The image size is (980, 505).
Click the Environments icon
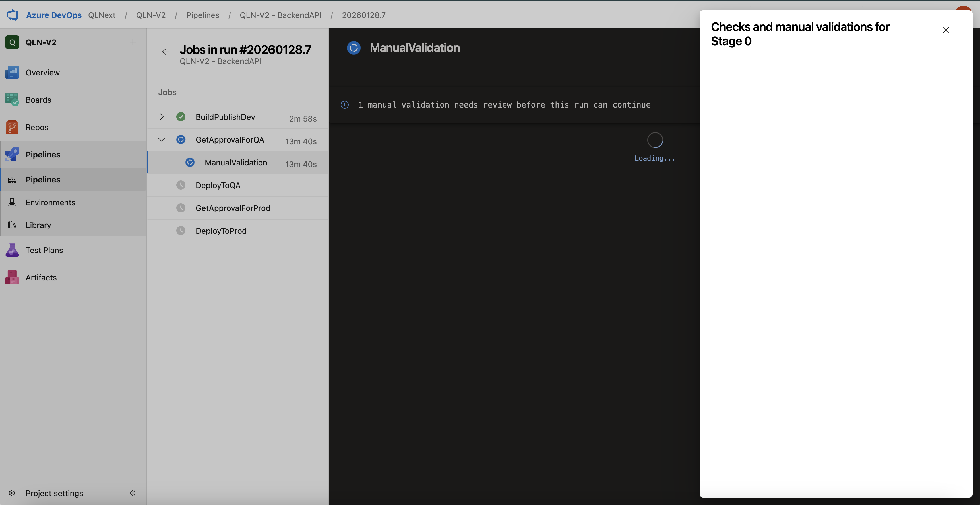pos(12,202)
